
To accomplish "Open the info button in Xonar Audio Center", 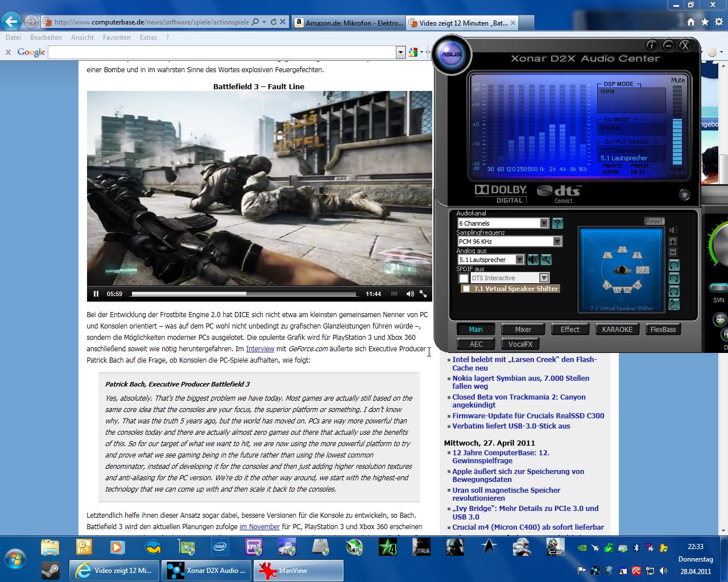I will pyautogui.click(x=652, y=45).
